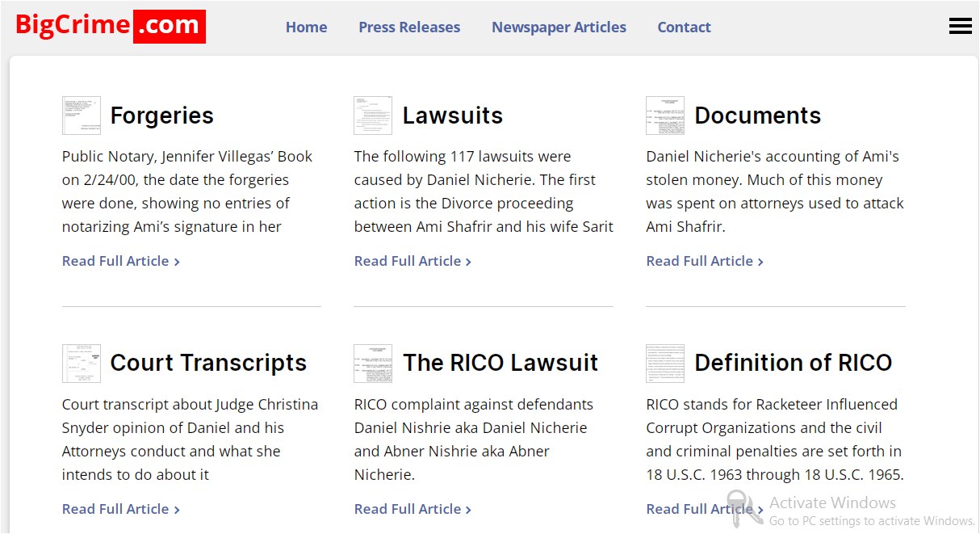Image resolution: width=980 pixels, height=534 pixels.
Task: Click the Court Transcripts heading
Action: point(209,364)
